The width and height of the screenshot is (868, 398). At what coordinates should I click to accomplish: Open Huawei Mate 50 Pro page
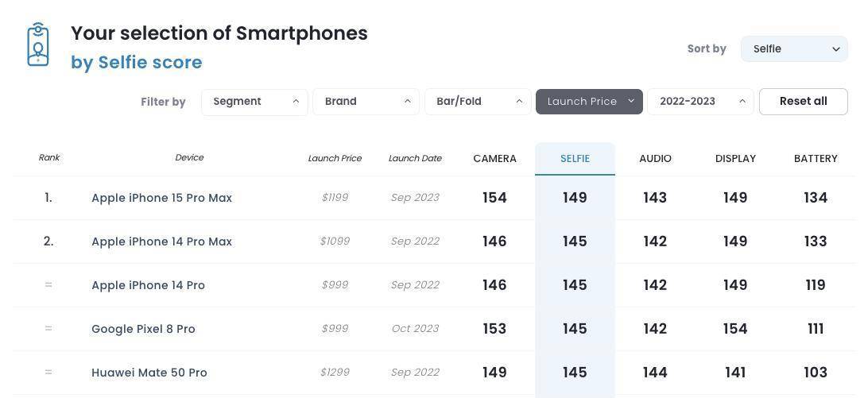[149, 373]
